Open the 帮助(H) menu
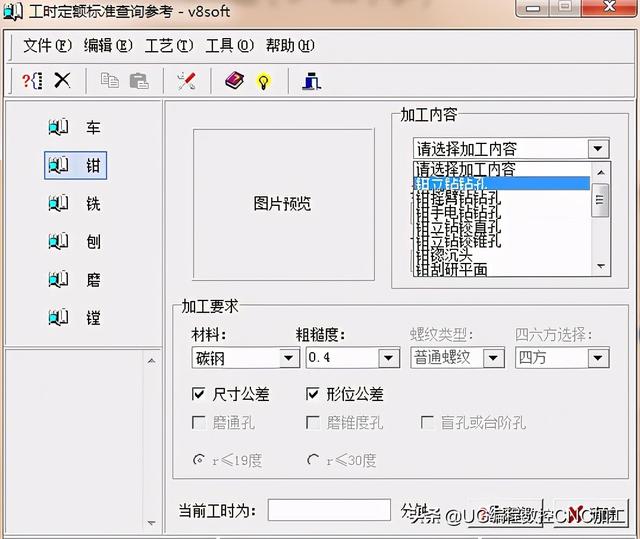Image resolution: width=640 pixels, height=539 pixels. 290,45
